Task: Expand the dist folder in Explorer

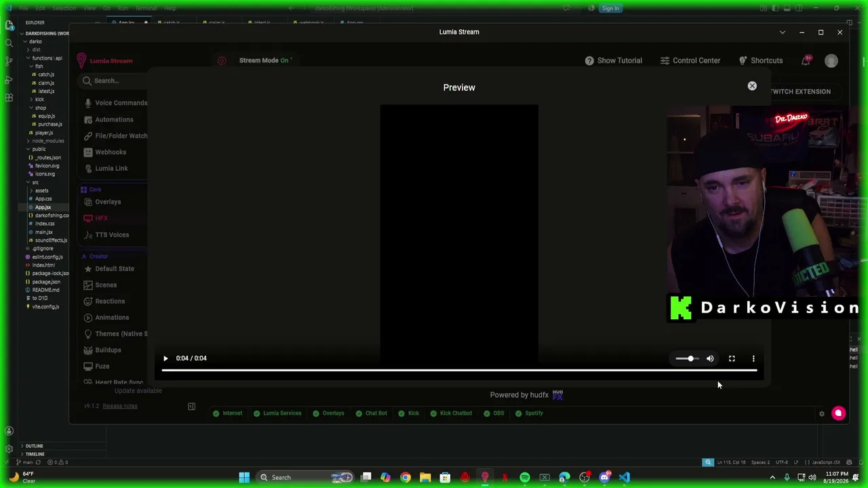Action: [35, 49]
